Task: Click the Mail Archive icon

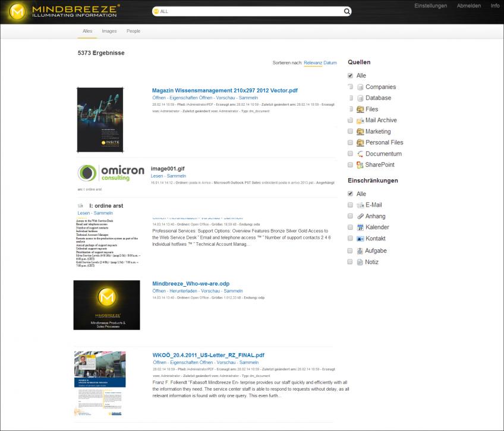Action: (x=360, y=120)
